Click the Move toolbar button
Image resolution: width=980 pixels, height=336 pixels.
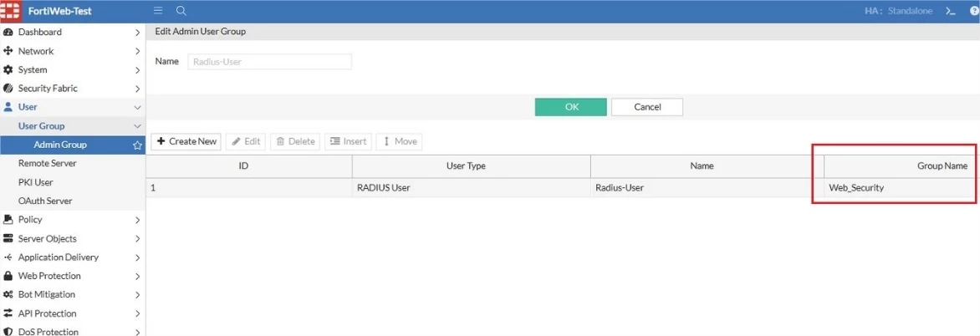[x=399, y=141]
